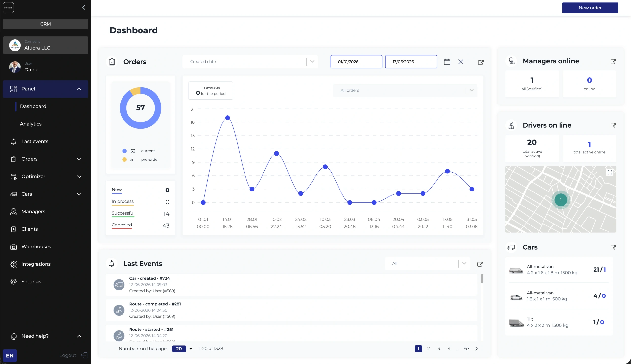The image size is (631, 364).
Task: Open Last Events external link icon
Action: [480, 264]
